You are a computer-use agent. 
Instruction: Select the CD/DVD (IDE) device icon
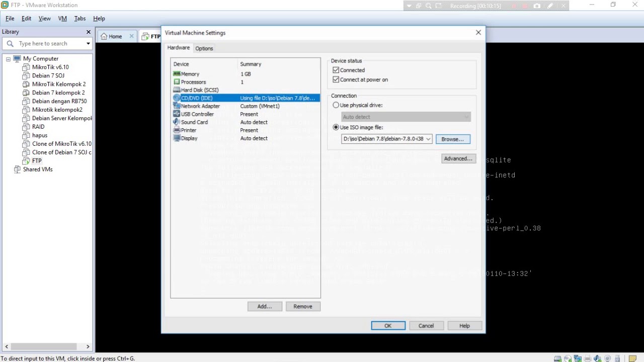tap(176, 98)
